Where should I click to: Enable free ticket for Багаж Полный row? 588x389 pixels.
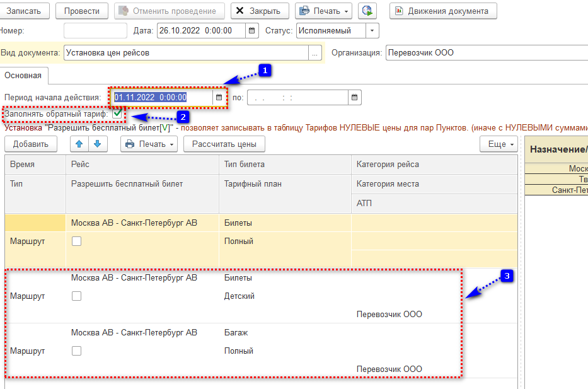pos(76,351)
